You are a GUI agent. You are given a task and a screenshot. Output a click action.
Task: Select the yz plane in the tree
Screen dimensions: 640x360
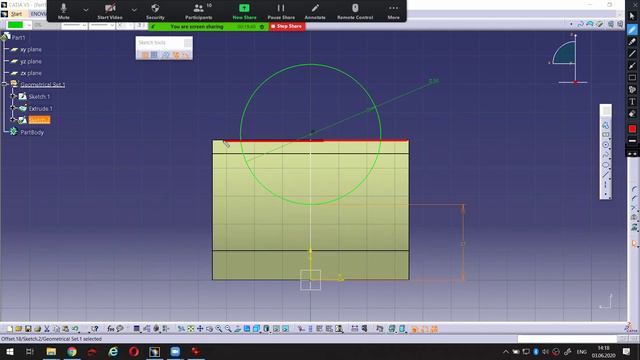pyautogui.click(x=31, y=61)
